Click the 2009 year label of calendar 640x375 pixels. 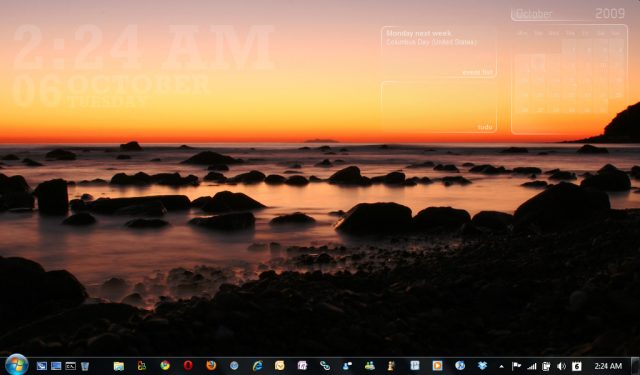[x=610, y=13]
